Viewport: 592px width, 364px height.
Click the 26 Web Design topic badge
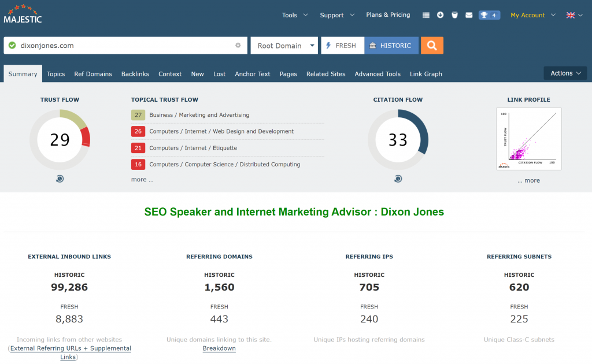138,131
